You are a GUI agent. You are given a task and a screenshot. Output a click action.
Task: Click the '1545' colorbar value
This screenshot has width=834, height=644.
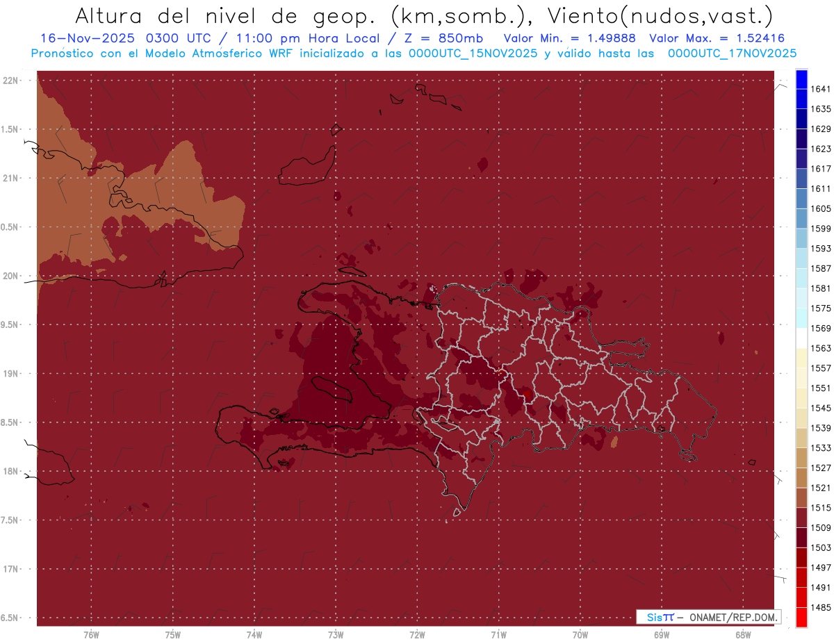[821, 408]
